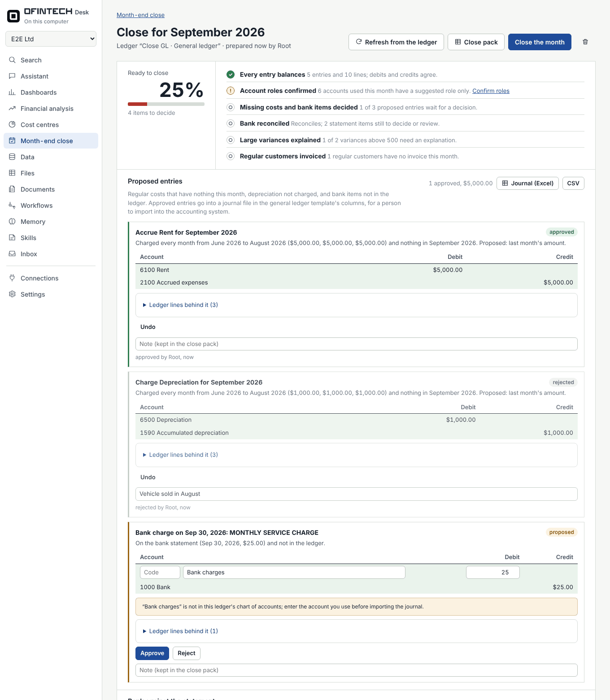Image resolution: width=610 pixels, height=700 pixels.
Task: Go to the Dashboards section
Action: click(51, 92)
